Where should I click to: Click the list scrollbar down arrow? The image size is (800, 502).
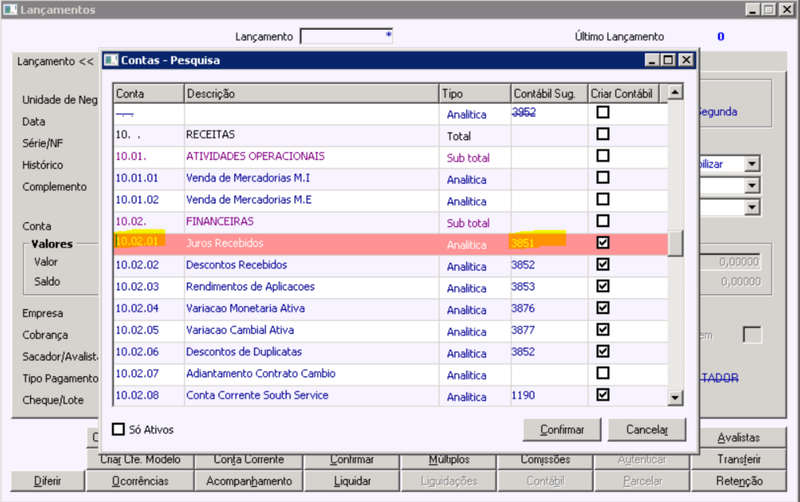[675, 397]
